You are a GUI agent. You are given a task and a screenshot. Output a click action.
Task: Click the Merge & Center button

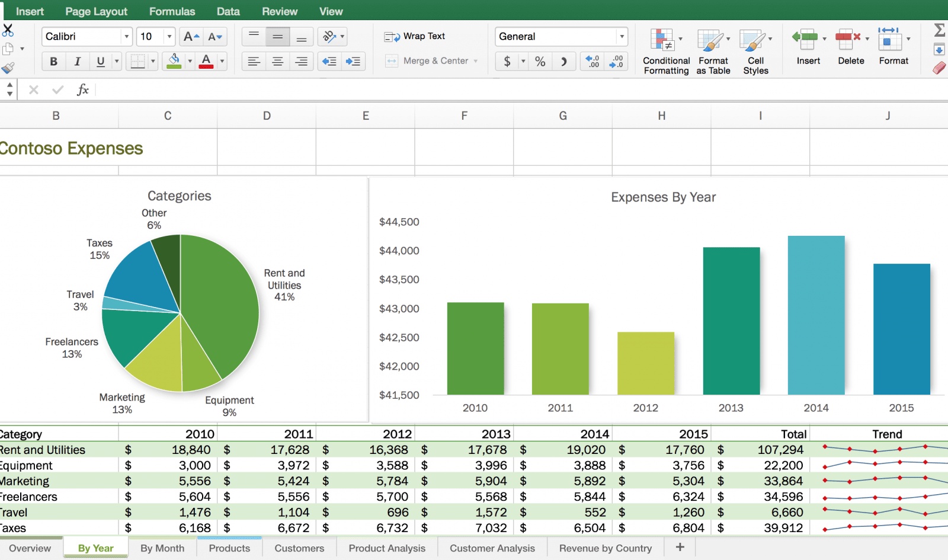[431, 60]
